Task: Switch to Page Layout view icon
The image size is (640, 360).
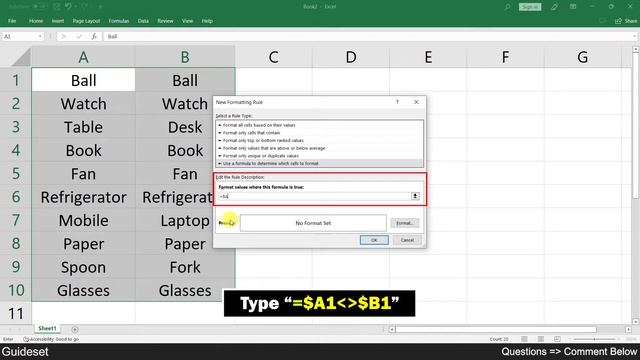Action: point(540,339)
